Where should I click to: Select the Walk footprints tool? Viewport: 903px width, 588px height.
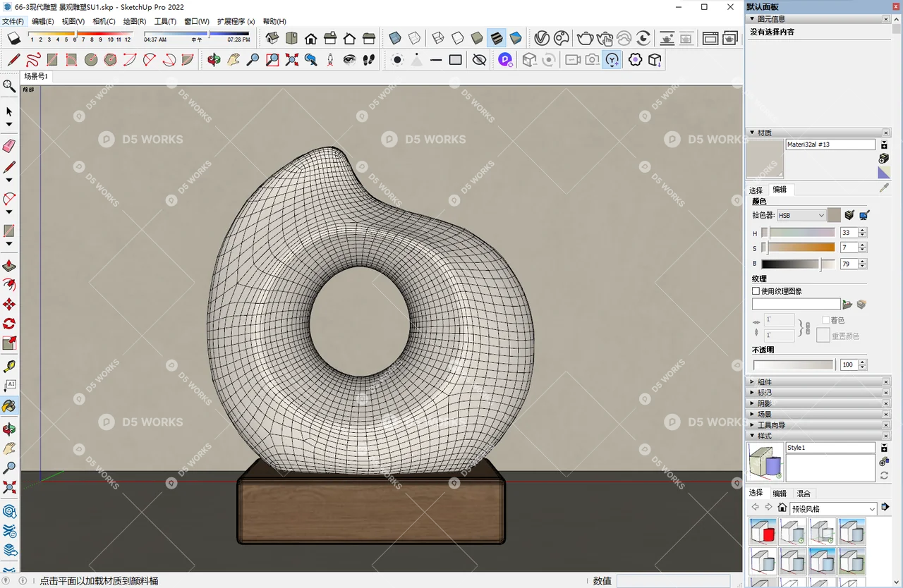coord(368,60)
